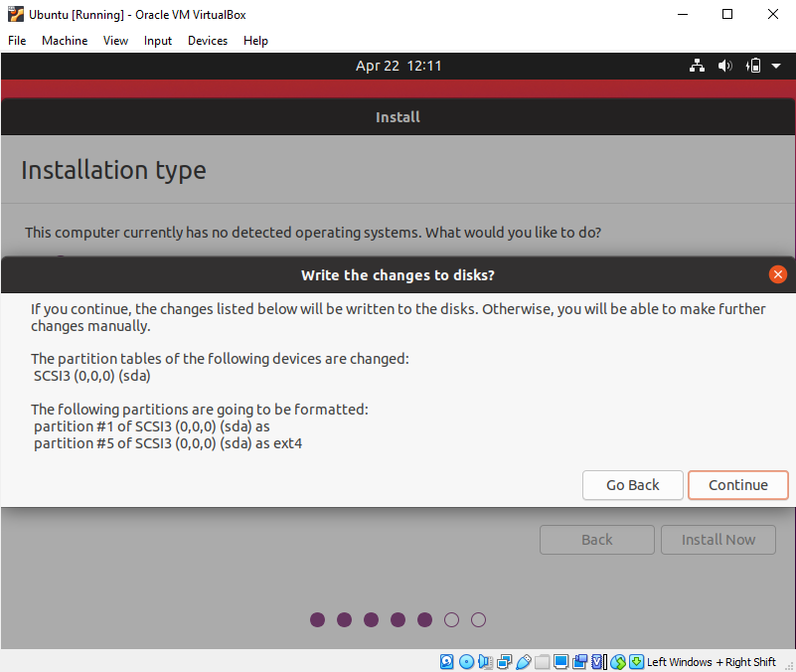The image size is (796, 672).
Task: Click the Write the changes to disks? title
Action: (x=398, y=275)
